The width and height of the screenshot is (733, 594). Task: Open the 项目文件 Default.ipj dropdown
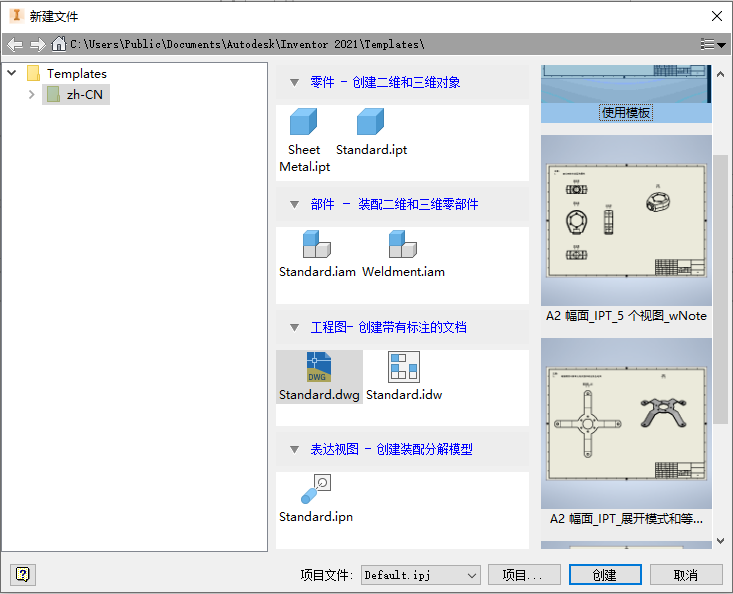pyautogui.click(x=421, y=575)
